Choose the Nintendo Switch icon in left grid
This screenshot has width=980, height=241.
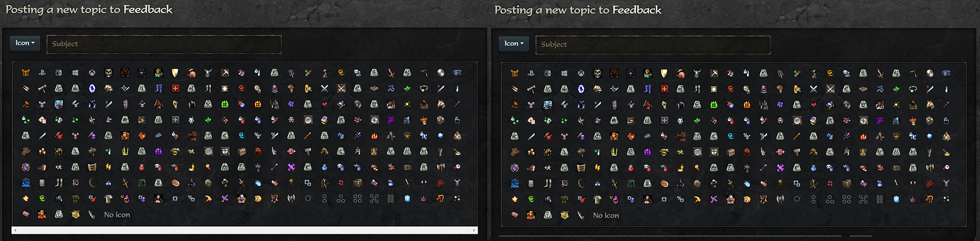59,73
